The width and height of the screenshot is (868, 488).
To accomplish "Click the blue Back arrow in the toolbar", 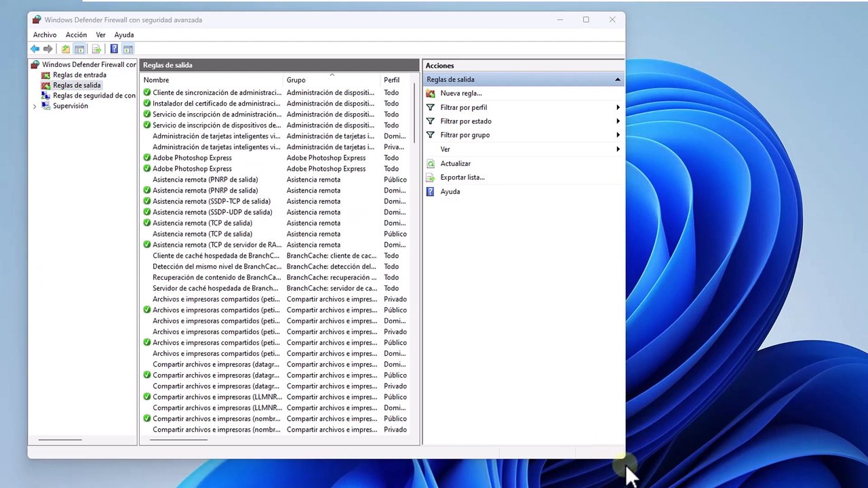I will (35, 49).
